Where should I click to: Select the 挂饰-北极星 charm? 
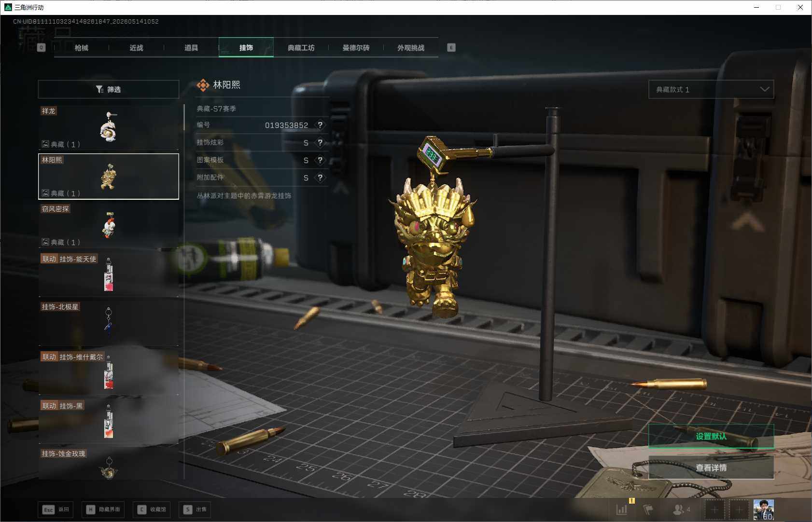click(x=109, y=323)
